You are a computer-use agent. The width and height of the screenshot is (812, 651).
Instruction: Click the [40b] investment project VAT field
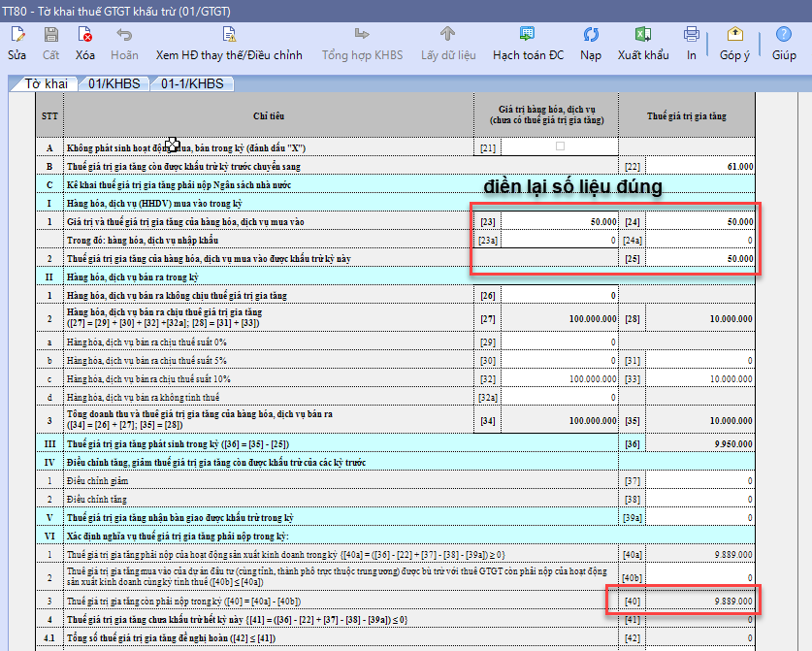pyautogui.click(x=699, y=576)
